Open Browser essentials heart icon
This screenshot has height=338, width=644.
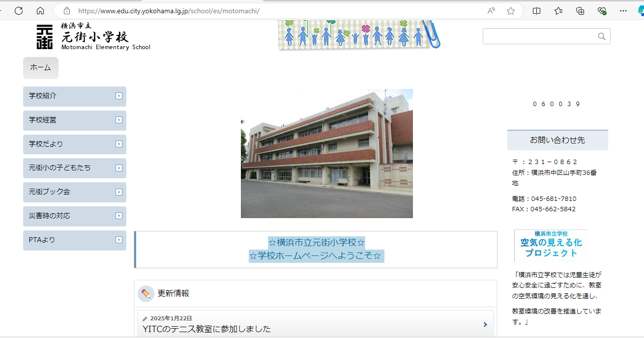pyautogui.click(x=602, y=10)
